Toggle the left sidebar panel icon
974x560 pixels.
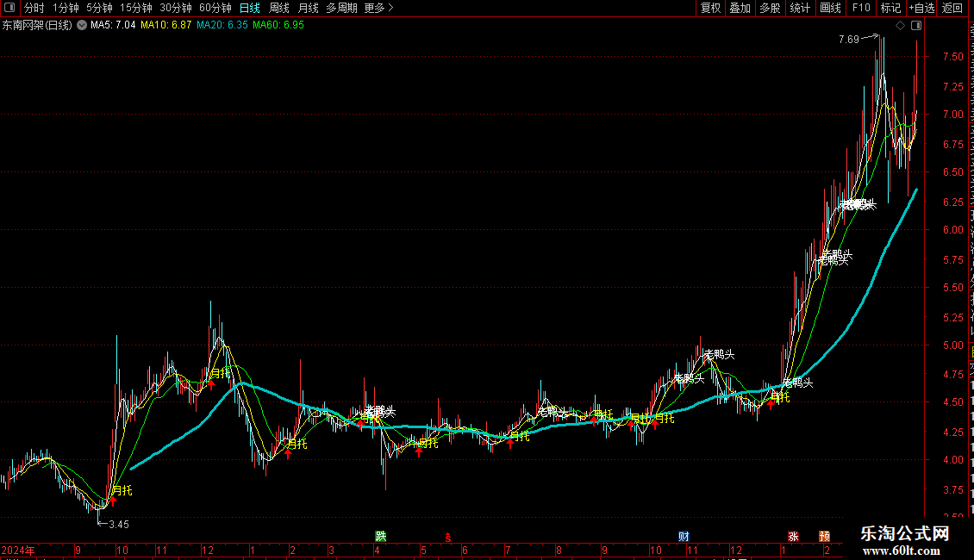pyautogui.click(x=9, y=8)
